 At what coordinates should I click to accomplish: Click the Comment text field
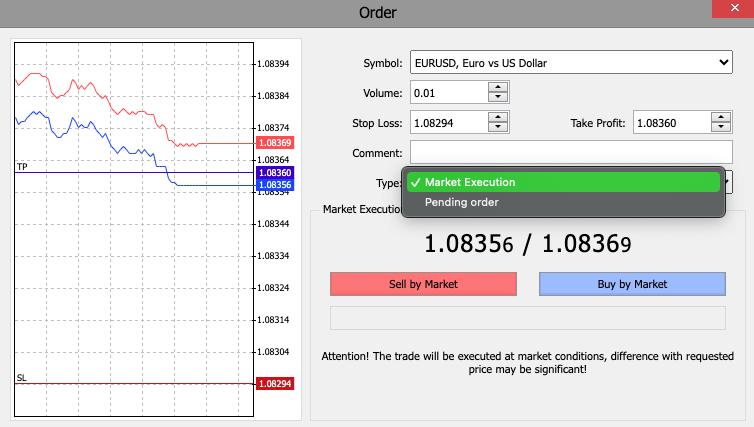[571, 152]
